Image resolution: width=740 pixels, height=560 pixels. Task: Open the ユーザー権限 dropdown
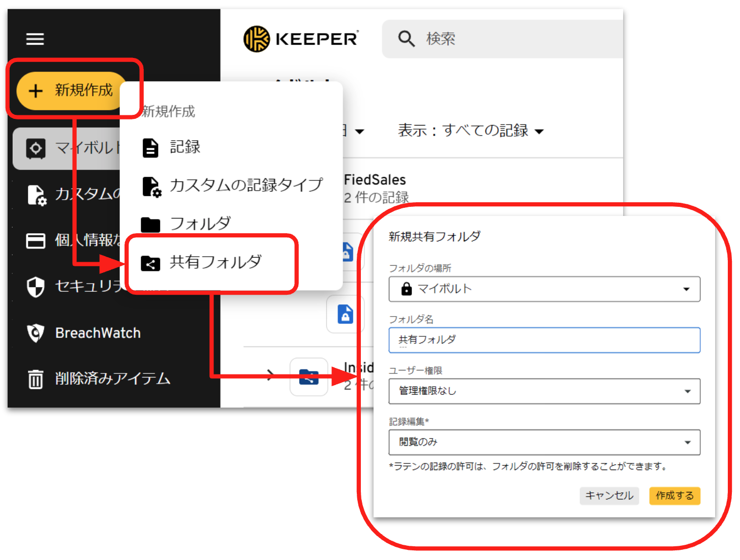[544, 391]
